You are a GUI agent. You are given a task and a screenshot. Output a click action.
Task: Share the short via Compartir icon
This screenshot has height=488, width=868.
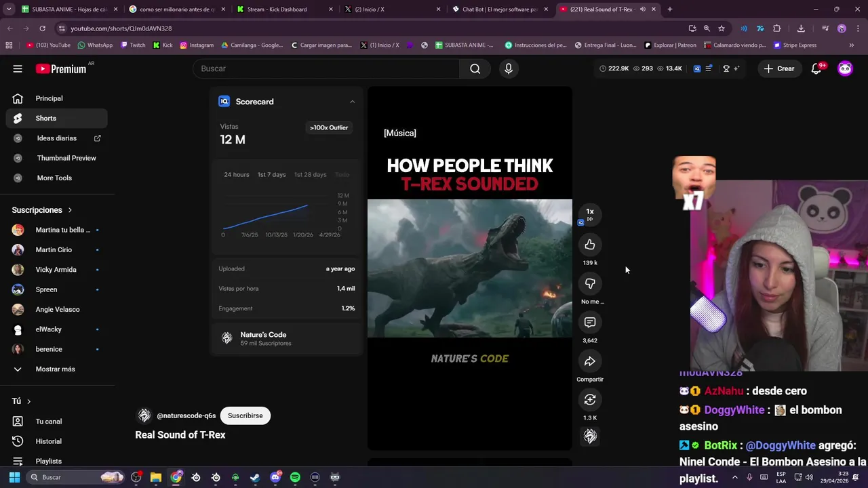590,361
